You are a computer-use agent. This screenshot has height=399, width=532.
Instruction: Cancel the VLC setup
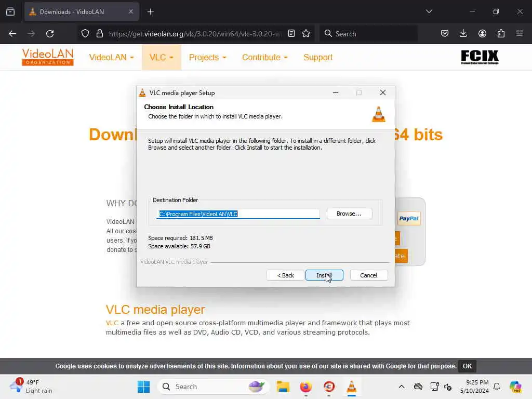368,275
